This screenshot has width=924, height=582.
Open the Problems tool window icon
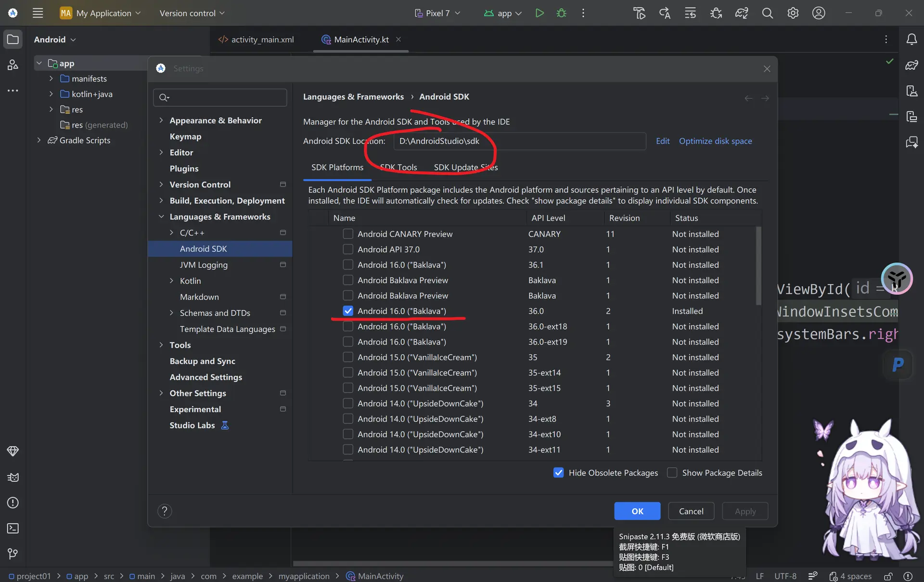click(x=13, y=503)
